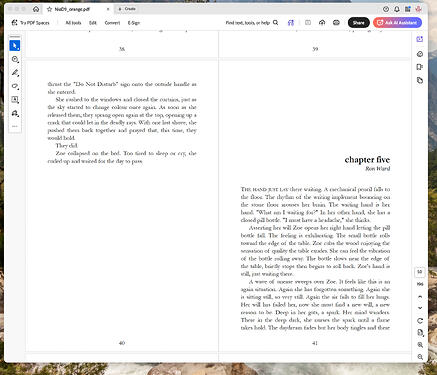The height and width of the screenshot is (375, 437).
Task: Open the E-Sign menu item
Action: [x=134, y=23]
